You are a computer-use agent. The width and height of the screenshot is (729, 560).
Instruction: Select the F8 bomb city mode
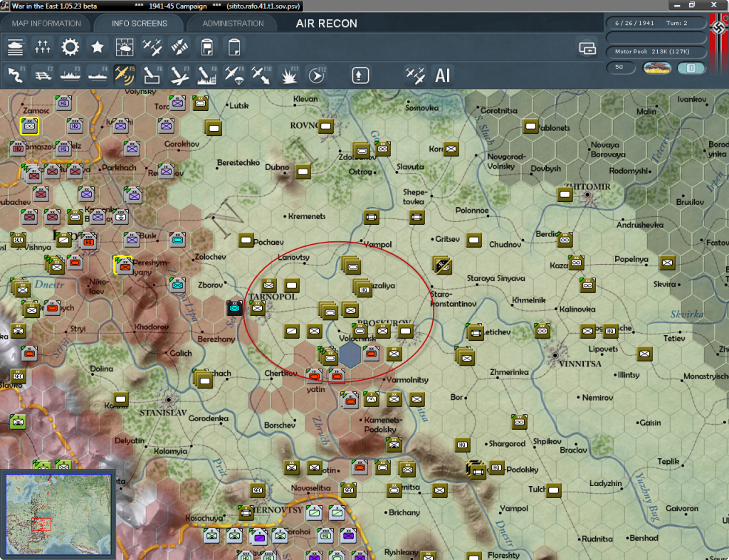207,75
